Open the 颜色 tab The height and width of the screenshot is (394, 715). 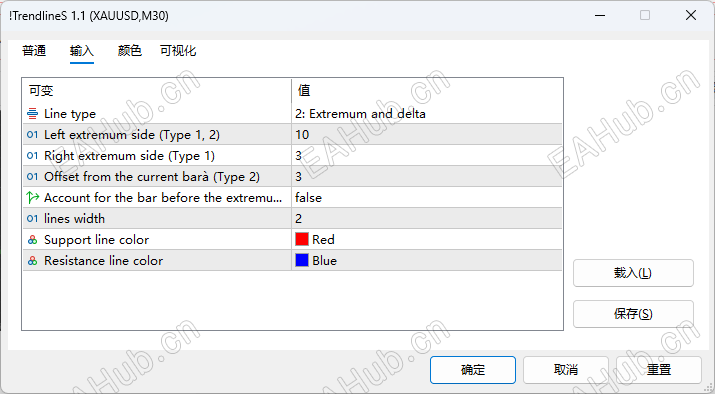130,51
